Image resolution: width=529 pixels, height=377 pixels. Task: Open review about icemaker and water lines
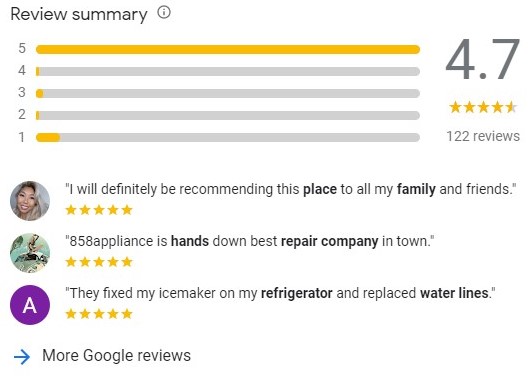(x=280, y=293)
